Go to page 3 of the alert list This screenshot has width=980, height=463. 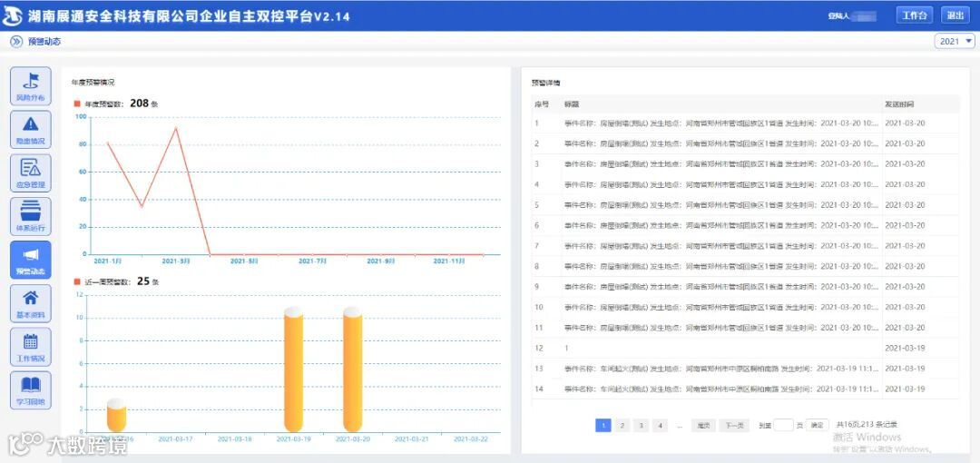pos(641,426)
